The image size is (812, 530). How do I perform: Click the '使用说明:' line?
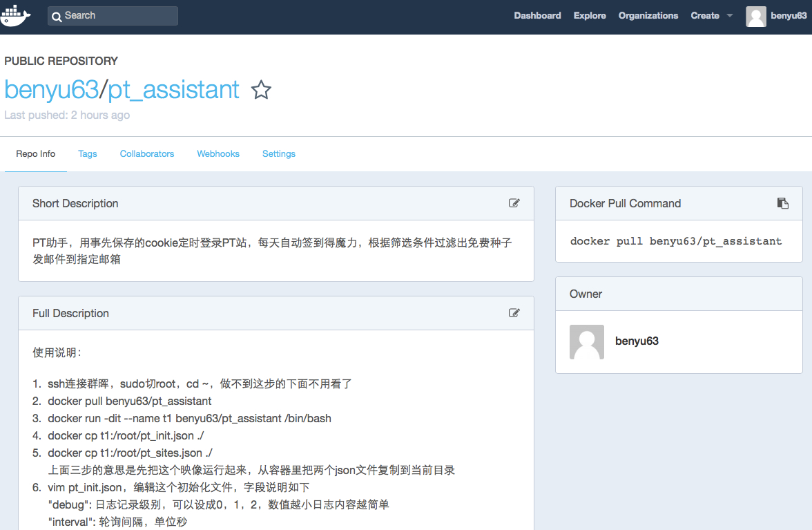click(57, 353)
